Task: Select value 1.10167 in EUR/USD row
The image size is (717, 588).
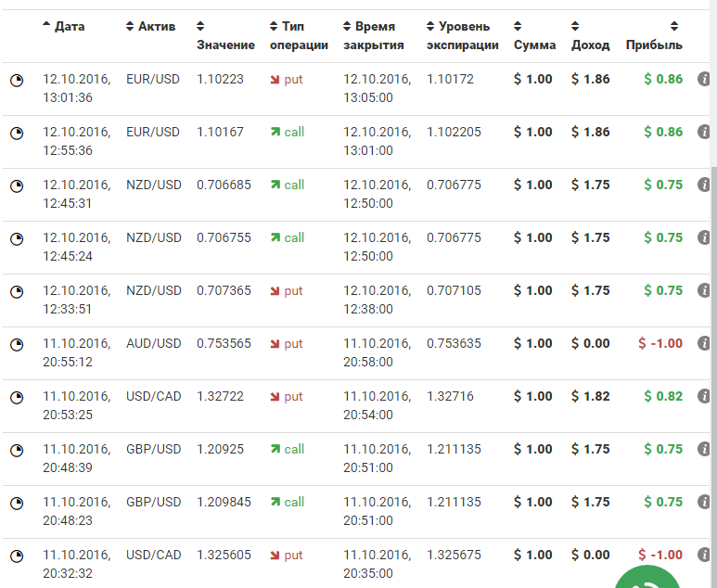Action: click(220, 132)
